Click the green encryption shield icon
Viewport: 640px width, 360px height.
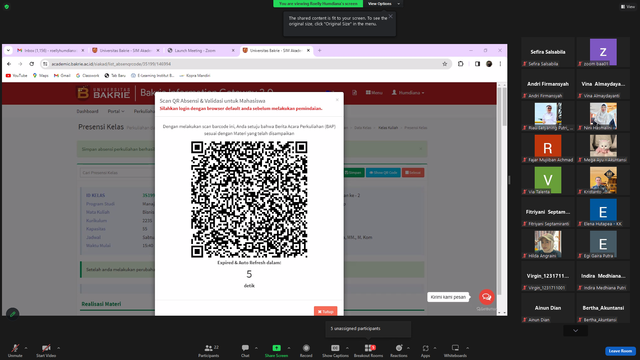coord(7,7)
